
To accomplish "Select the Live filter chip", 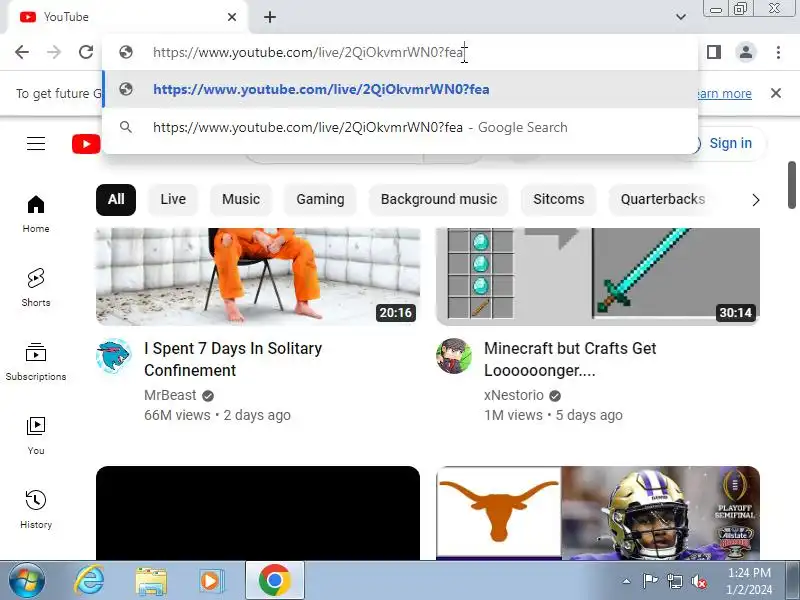I will click(x=173, y=199).
